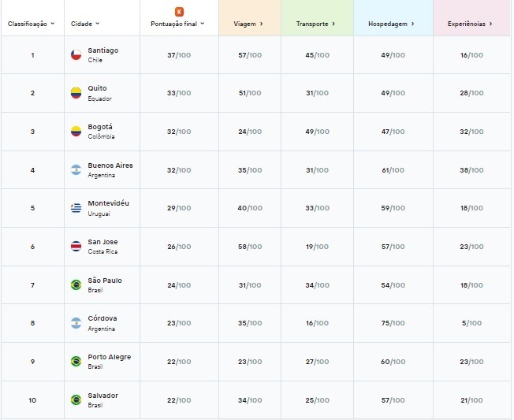Click the Porto Alegre city name

click(x=110, y=357)
